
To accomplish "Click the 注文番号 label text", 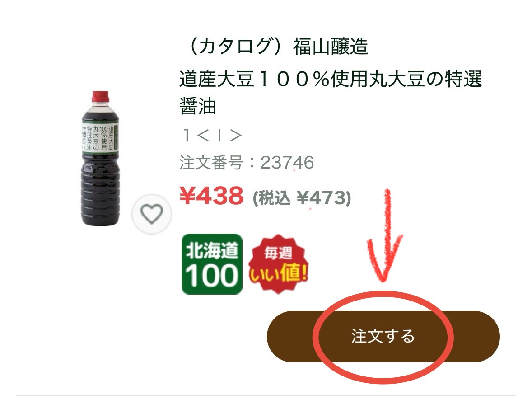I will click(211, 163).
